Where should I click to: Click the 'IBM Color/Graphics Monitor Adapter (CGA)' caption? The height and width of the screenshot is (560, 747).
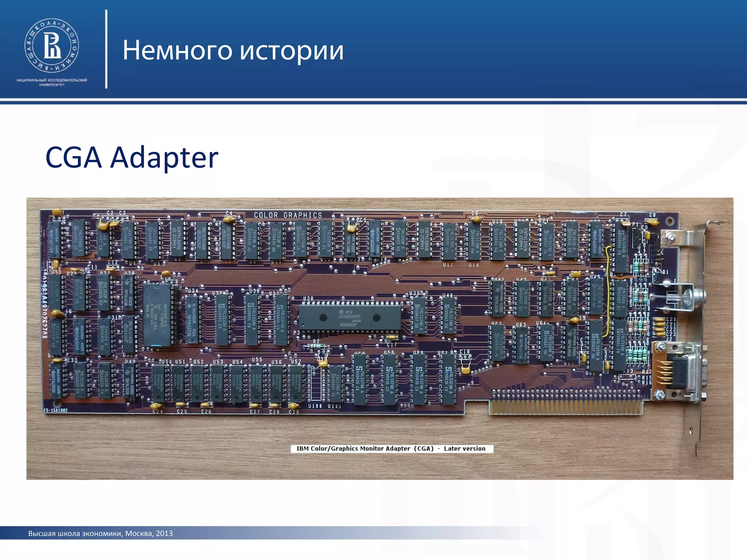pyautogui.click(x=392, y=448)
